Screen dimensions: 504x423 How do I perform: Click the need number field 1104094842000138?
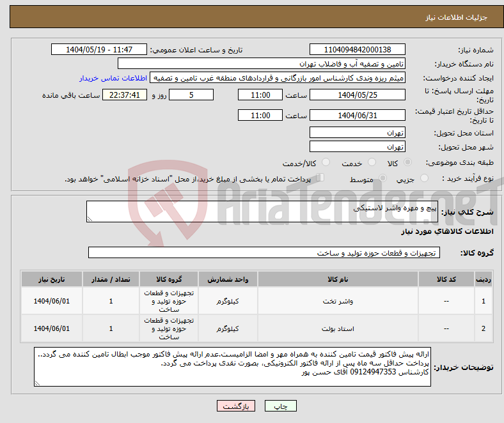tap(358, 49)
